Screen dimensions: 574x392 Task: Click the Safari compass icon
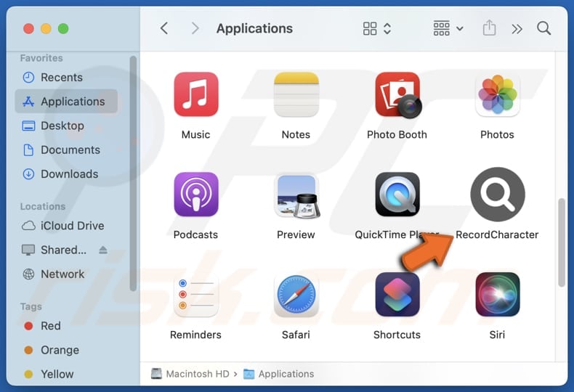[296, 295]
